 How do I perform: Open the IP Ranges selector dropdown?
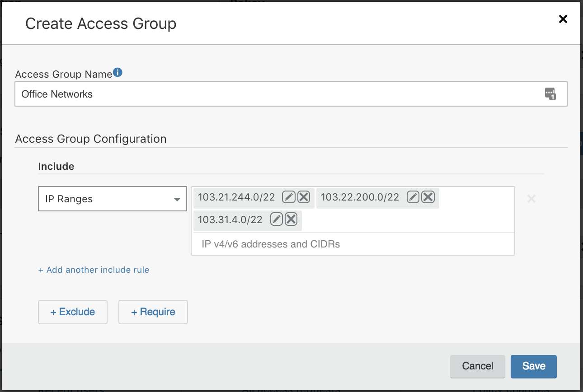113,199
